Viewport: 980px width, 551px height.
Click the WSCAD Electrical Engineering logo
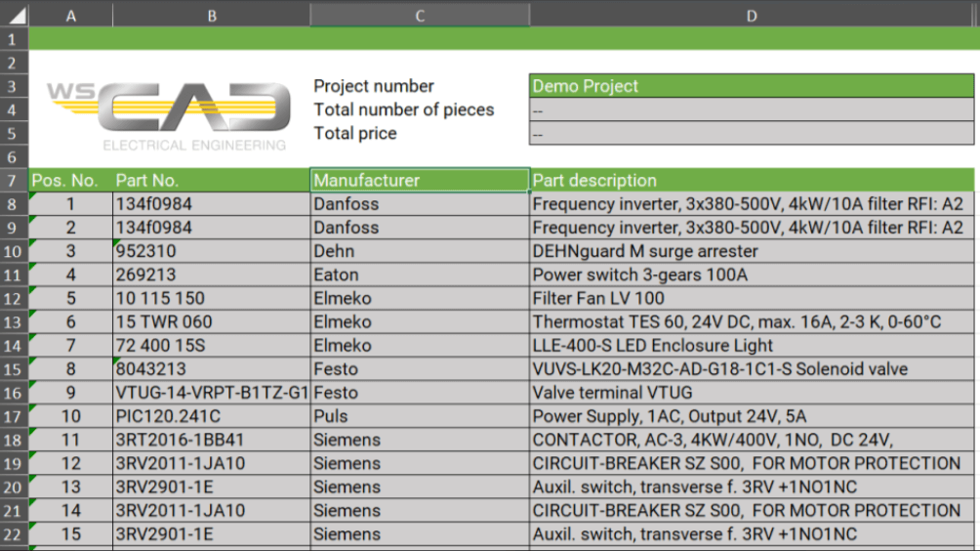tap(168, 116)
